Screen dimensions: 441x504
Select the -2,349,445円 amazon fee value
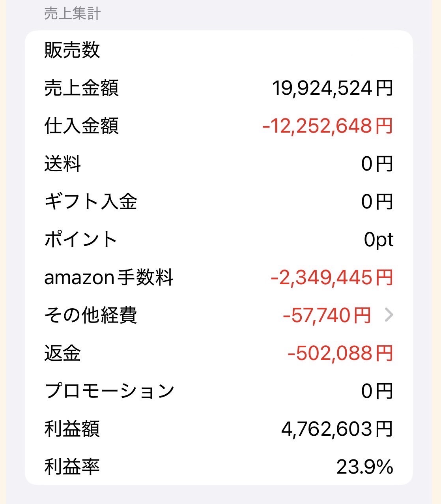click(x=332, y=277)
